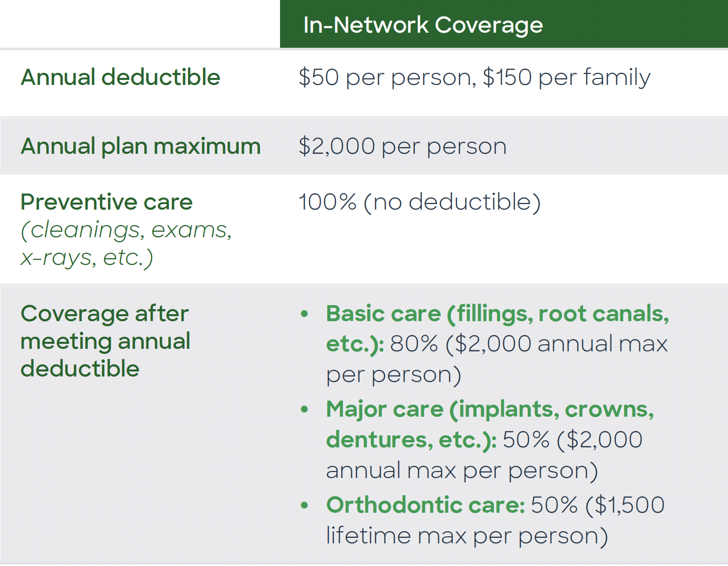Click the $2,000 per person plan maximum value

(x=402, y=146)
